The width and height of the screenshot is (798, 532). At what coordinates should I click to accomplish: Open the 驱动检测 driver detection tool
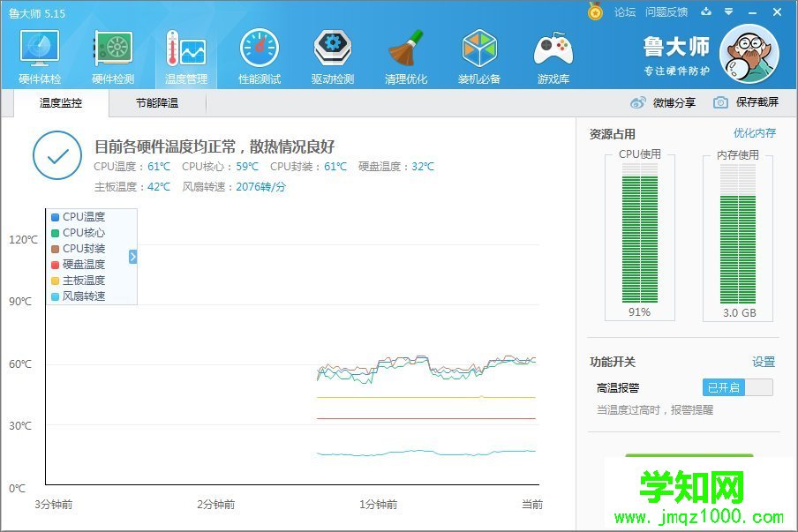point(333,55)
